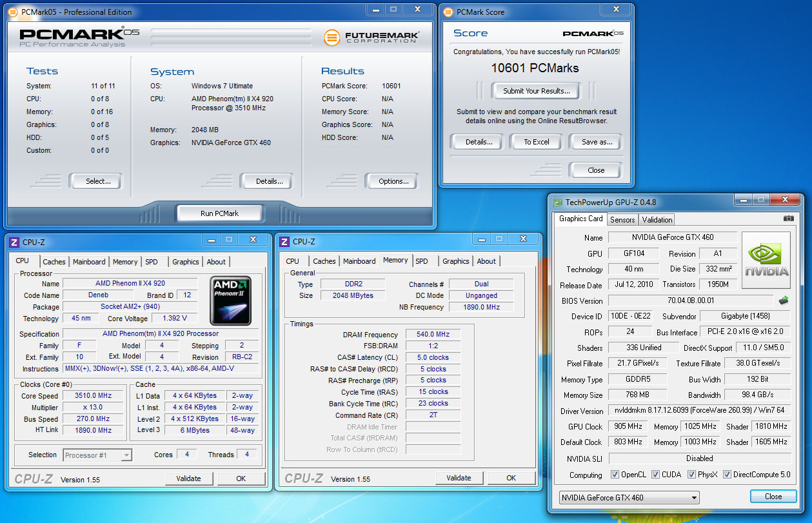This screenshot has height=523, width=812.
Task: Click the AMD Phenom II logo in CPU-Z
Action: click(231, 301)
